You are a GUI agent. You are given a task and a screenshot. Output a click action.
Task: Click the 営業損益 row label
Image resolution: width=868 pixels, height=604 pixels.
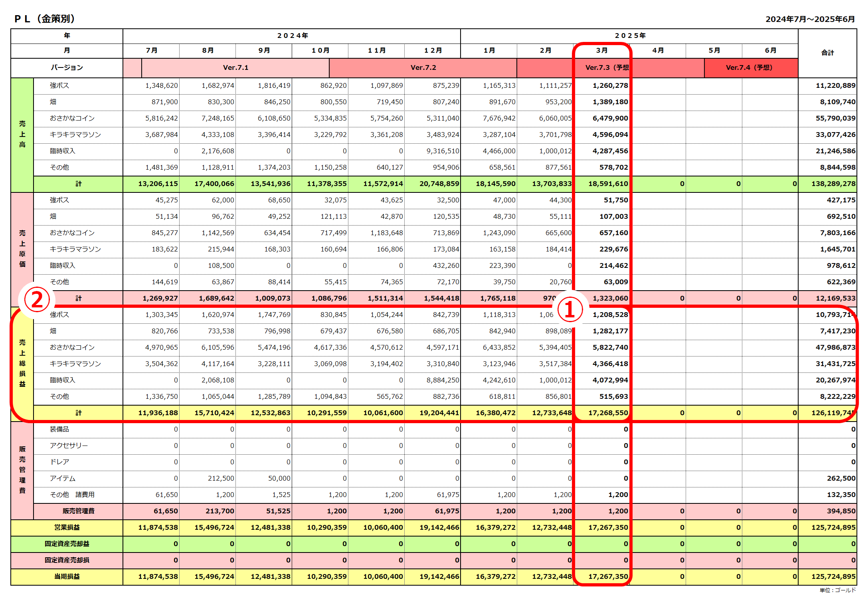point(67,527)
